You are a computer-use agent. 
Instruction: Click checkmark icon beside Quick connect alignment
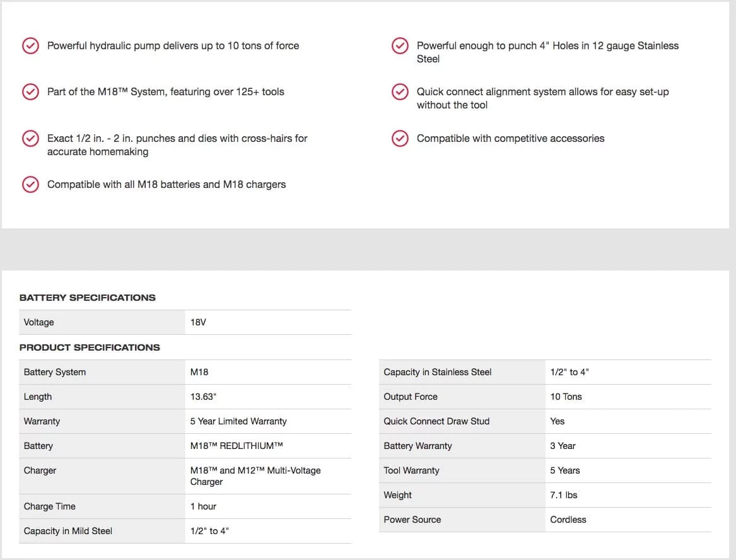(x=400, y=91)
